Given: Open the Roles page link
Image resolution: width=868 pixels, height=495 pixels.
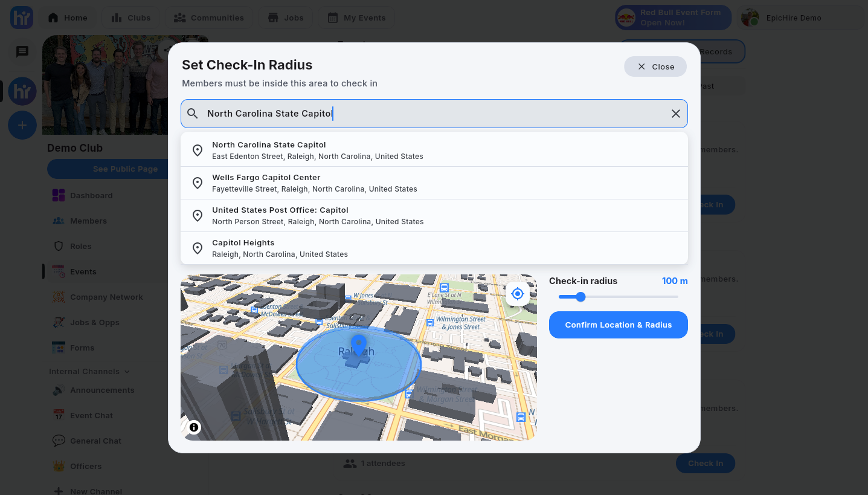Looking at the screenshot, I should [x=81, y=246].
